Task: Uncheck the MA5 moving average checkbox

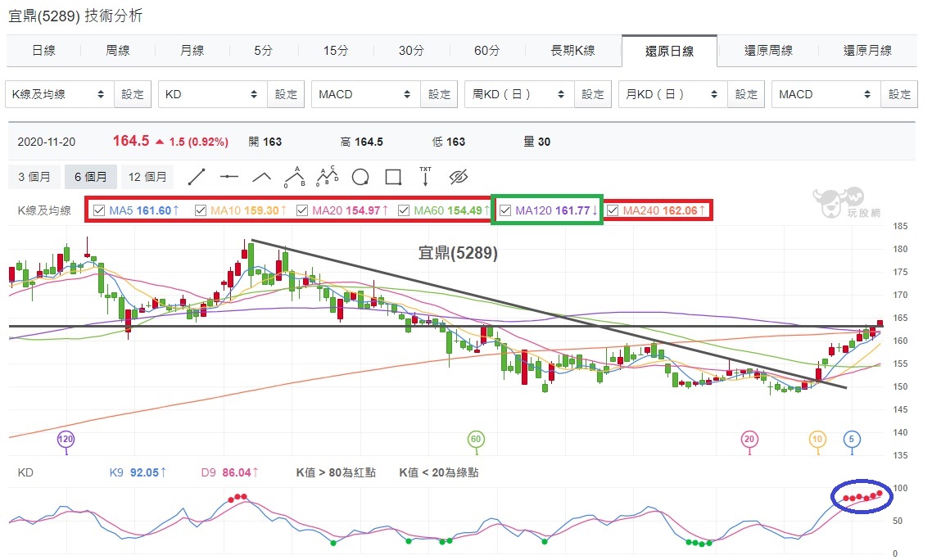Action: tap(99, 210)
